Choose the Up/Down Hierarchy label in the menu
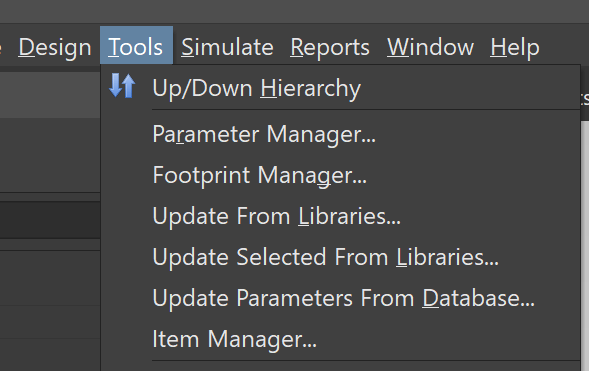 [x=257, y=89]
